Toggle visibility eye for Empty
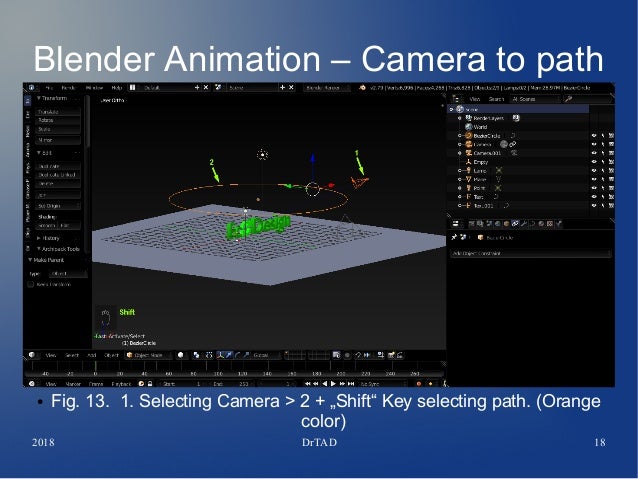Screen dimensions: 638x479 594,162
